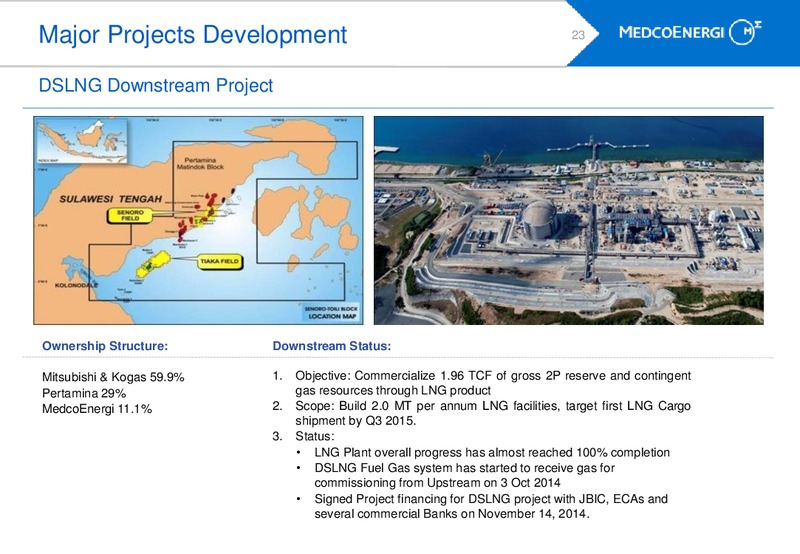Click the bullet about LNG Plant overall progress
Viewport: 800px width, 554px height.
click(484, 452)
